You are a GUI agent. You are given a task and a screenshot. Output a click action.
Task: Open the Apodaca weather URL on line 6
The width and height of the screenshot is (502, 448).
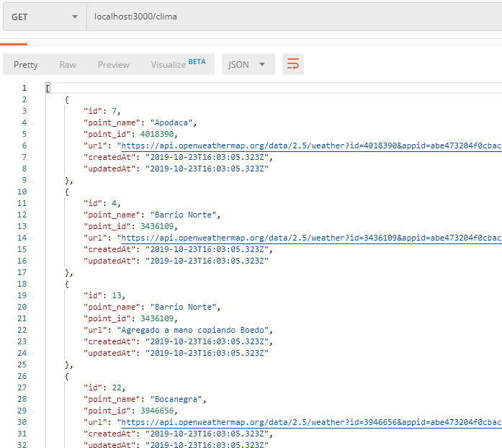[310, 145]
